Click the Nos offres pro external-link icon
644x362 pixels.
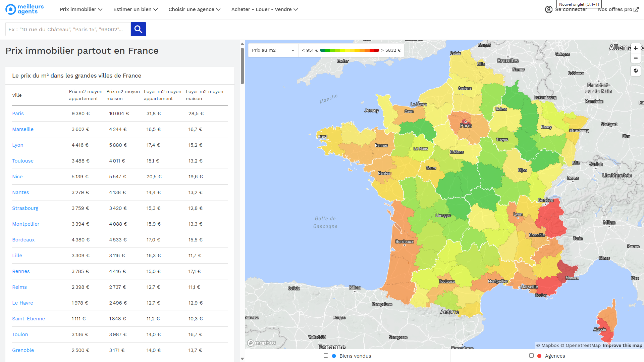(636, 9)
